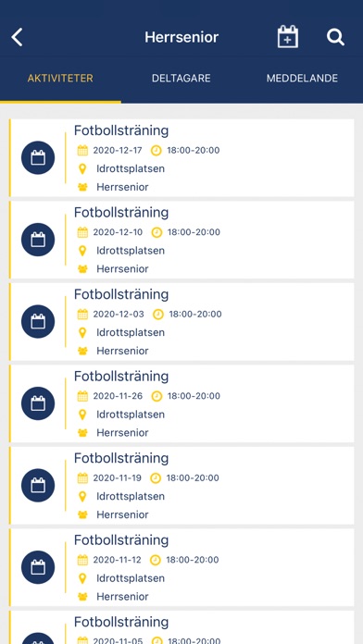Image resolution: width=363 pixels, height=644 pixels.
Task: Tap calendar circle icon for 2020-11-19 training
Action: pyautogui.click(x=38, y=486)
